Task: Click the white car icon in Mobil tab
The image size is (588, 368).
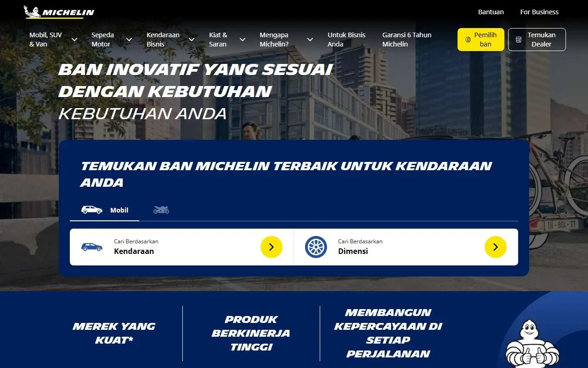Action: pyautogui.click(x=92, y=210)
